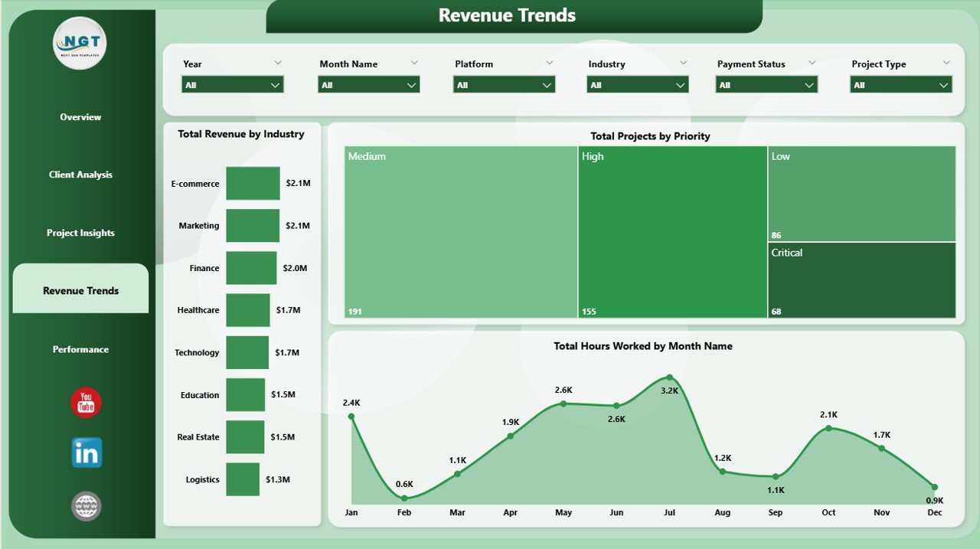The width and height of the screenshot is (980, 549).
Task: Click the Industry header chevron icon
Action: 682,63
